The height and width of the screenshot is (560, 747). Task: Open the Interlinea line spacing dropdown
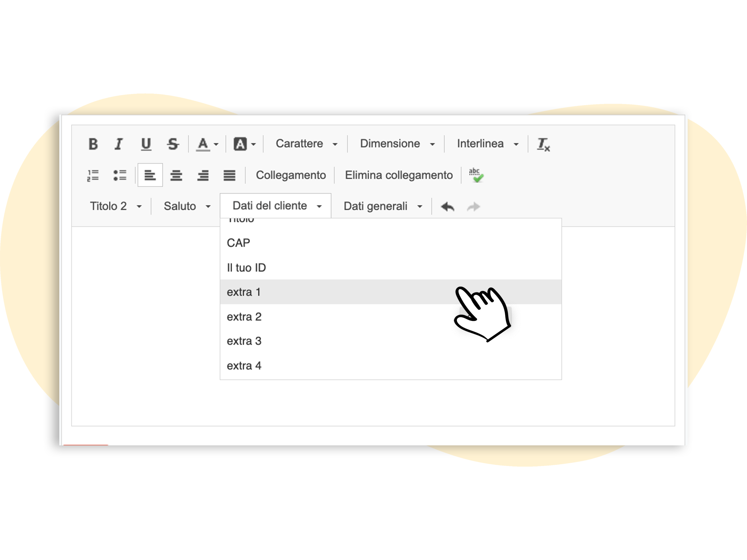coord(487,144)
